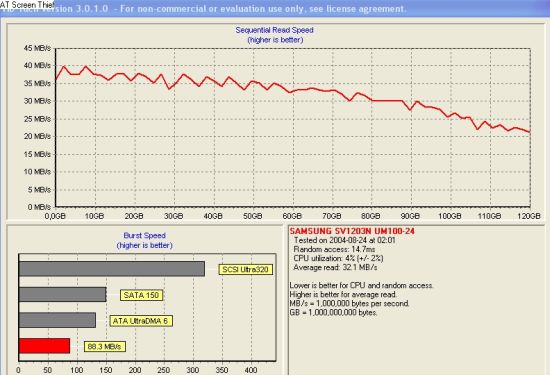
Task: Click the Tested on 2004-08-24 line
Action: point(344,240)
